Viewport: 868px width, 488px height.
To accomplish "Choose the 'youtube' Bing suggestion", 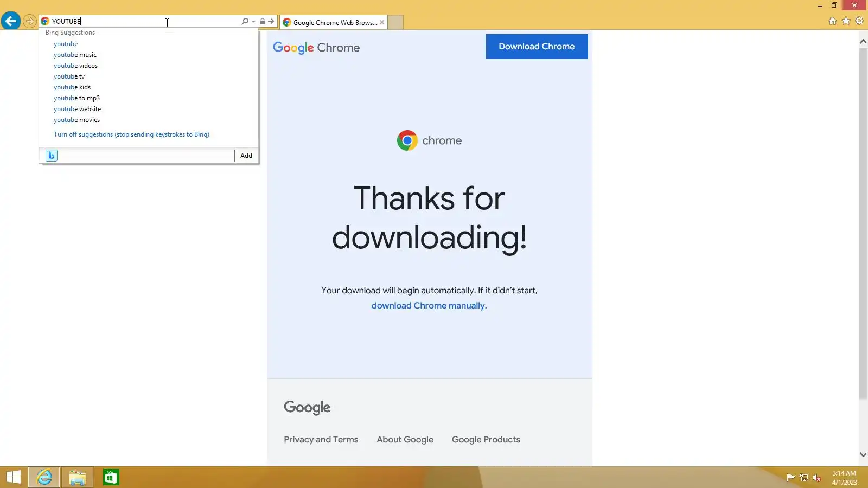I will 66,44.
